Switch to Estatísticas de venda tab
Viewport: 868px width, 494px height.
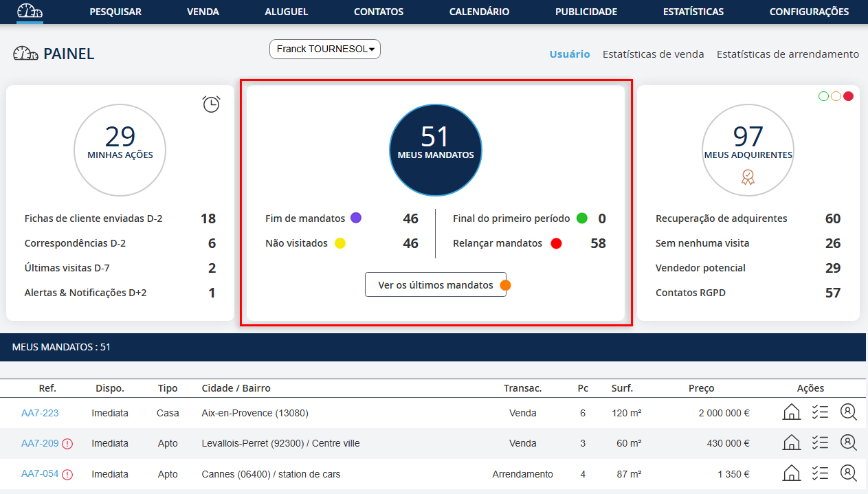pyautogui.click(x=653, y=54)
